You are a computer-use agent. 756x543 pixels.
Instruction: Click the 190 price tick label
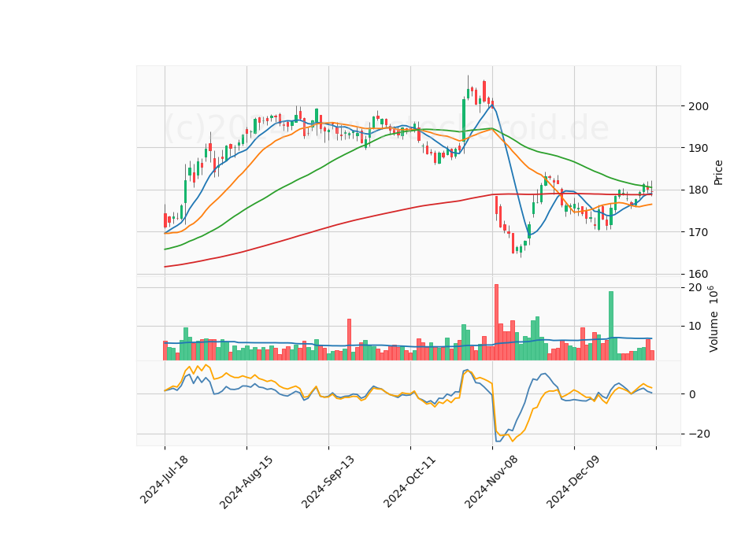(699, 149)
